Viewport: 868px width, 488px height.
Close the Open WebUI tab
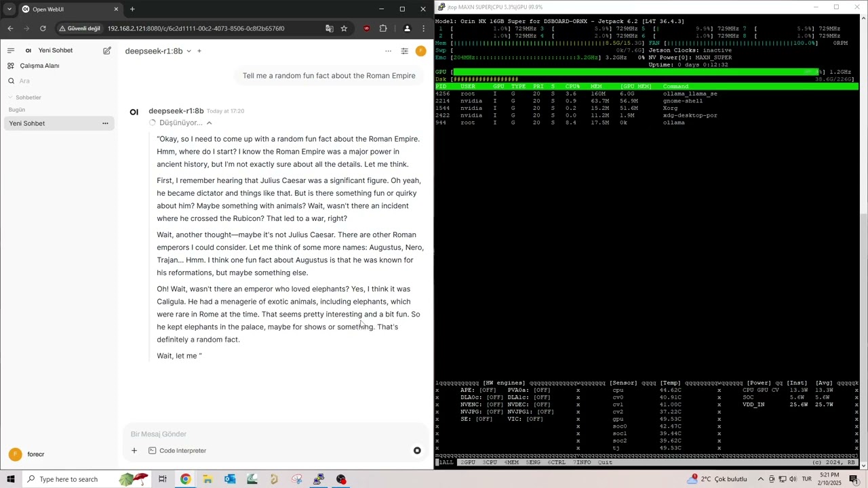point(116,9)
